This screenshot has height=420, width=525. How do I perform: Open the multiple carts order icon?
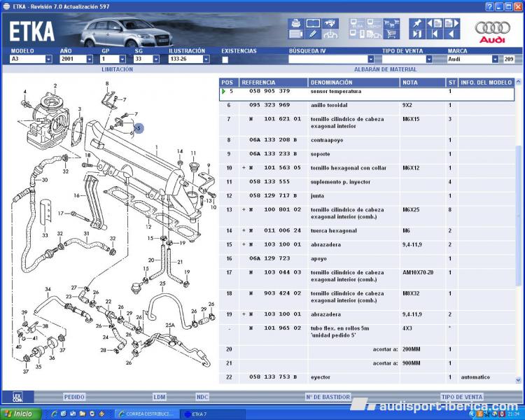coord(391,23)
